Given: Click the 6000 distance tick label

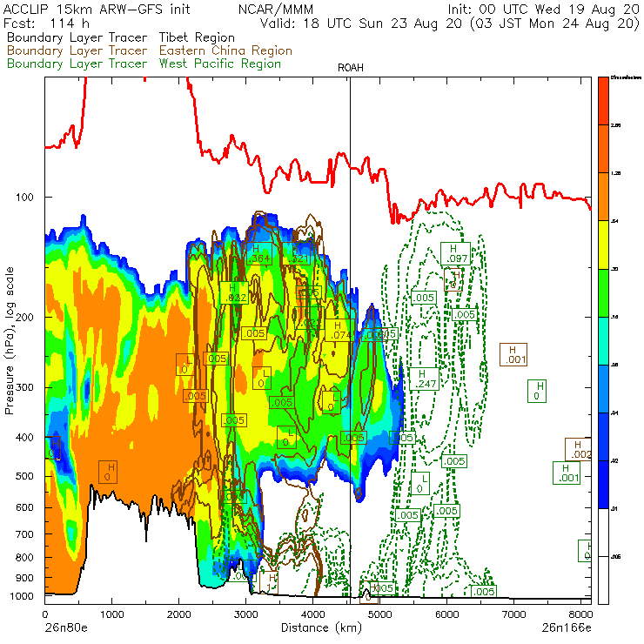Looking at the screenshot, I should (x=446, y=614).
